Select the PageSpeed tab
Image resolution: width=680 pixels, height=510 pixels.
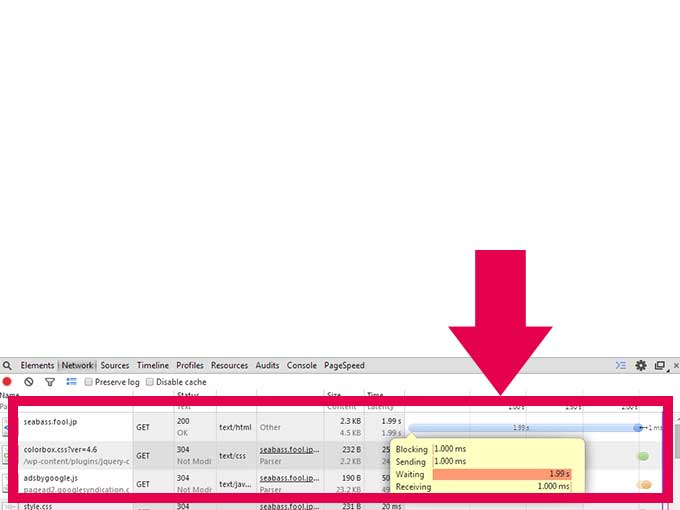pyautogui.click(x=344, y=366)
